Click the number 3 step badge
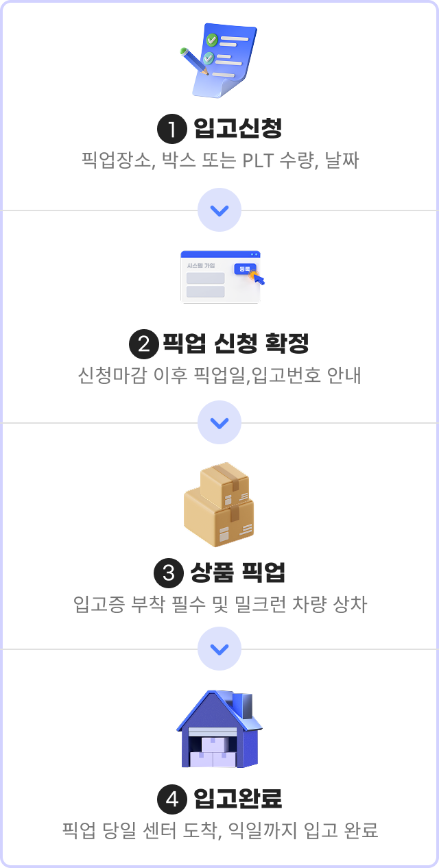The height and width of the screenshot is (868, 439). click(x=169, y=572)
